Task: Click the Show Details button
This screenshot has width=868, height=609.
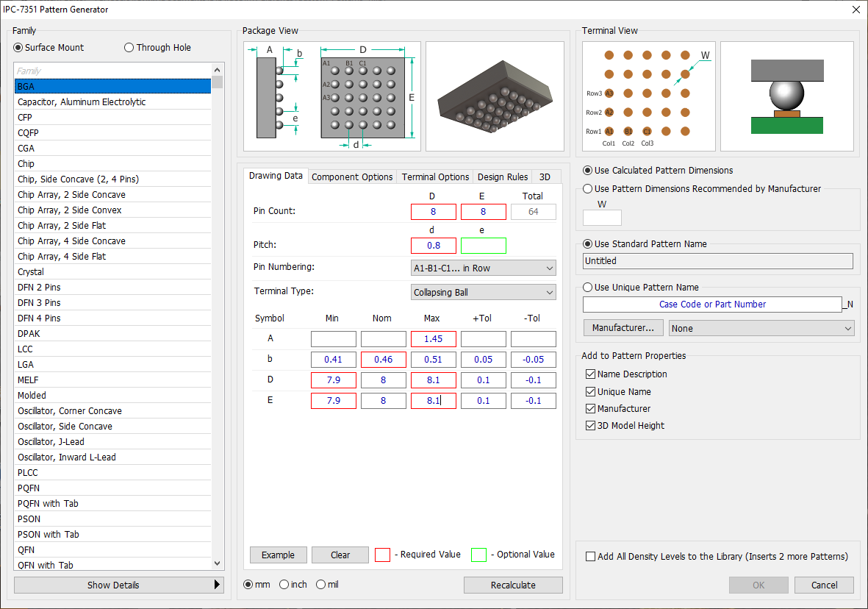Action: pos(118,585)
